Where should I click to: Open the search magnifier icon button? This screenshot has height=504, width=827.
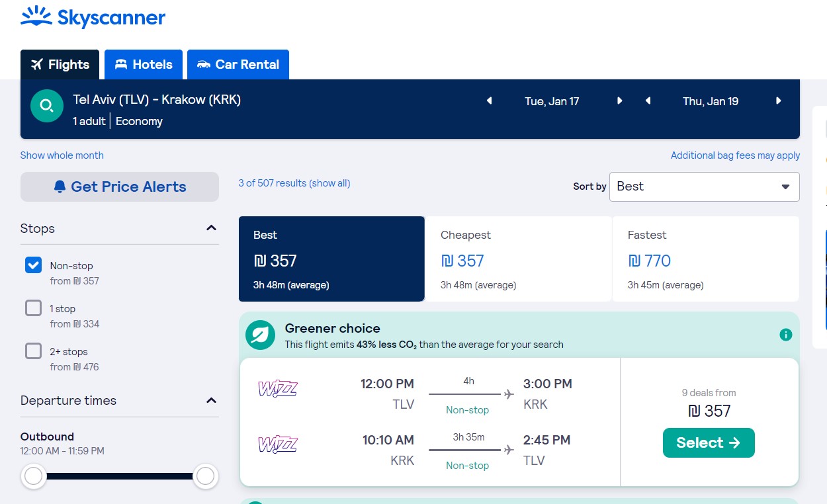pos(47,106)
